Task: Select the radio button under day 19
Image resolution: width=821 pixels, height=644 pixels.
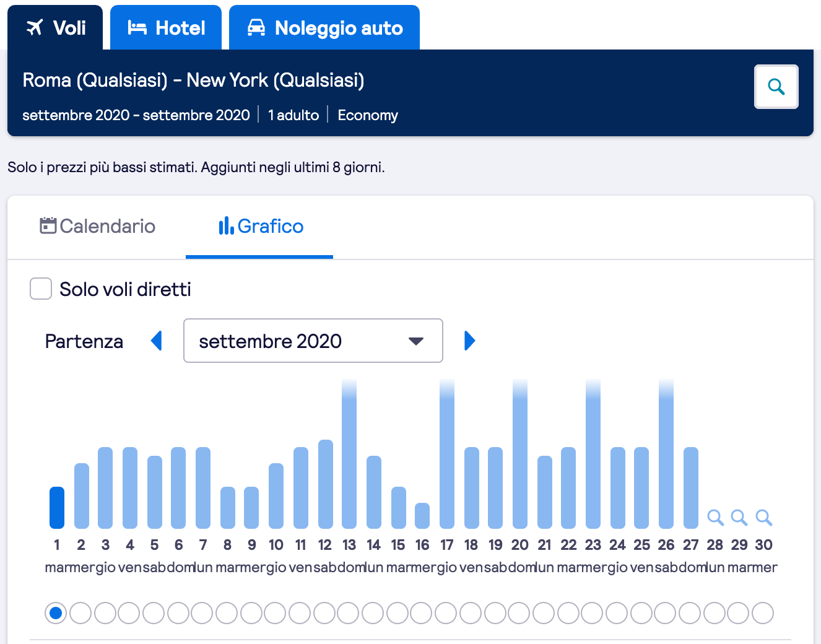Action: [494, 613]
